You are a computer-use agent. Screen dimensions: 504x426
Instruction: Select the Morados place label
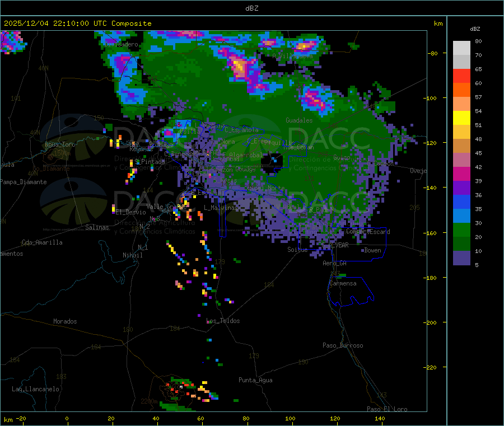(x=65, y=321)
